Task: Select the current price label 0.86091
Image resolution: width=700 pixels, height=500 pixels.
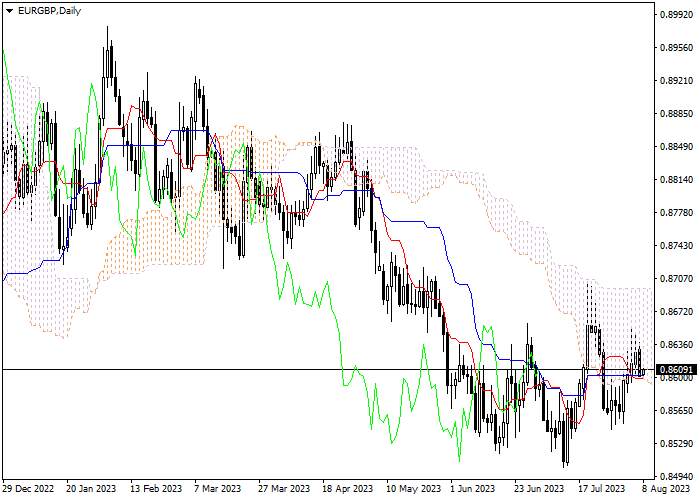Action: [676, 370]
